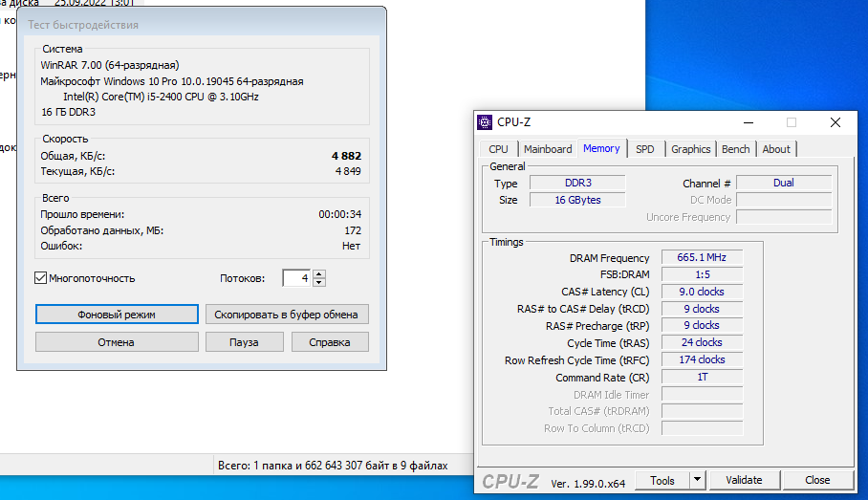This screenshot has height=500, width=868.
Task: Click the elapsed time 00:00:34
Action: (340, 214)
